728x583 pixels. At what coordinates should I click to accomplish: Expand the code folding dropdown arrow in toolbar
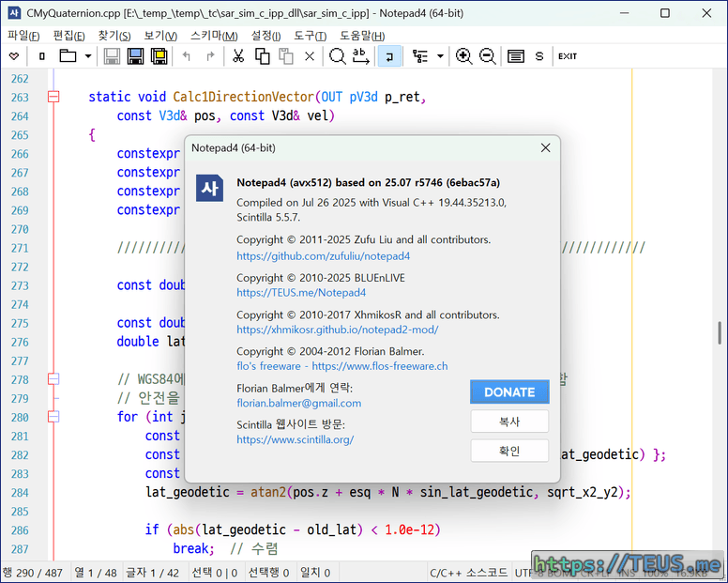[441, 56]
